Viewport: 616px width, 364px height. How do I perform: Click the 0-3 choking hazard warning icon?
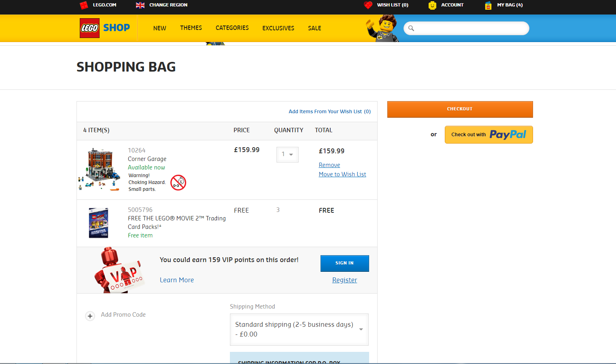178,182
